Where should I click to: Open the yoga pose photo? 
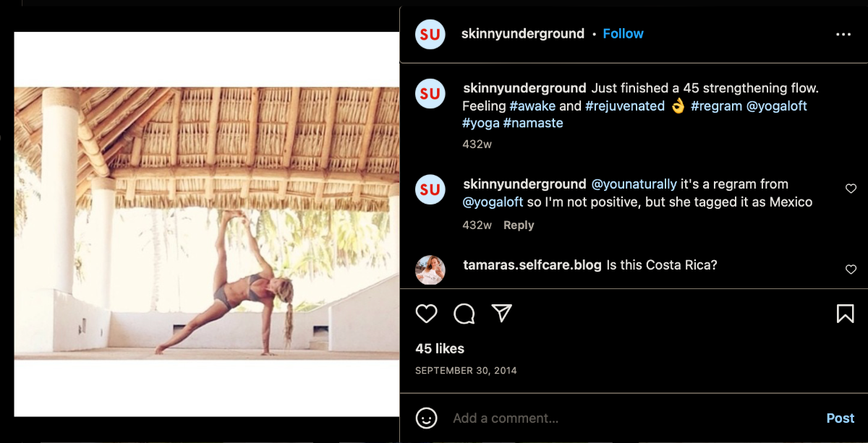point(207,224)
